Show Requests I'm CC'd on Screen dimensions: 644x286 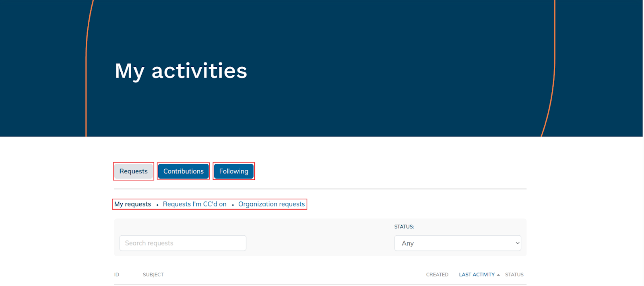point(194,204)
